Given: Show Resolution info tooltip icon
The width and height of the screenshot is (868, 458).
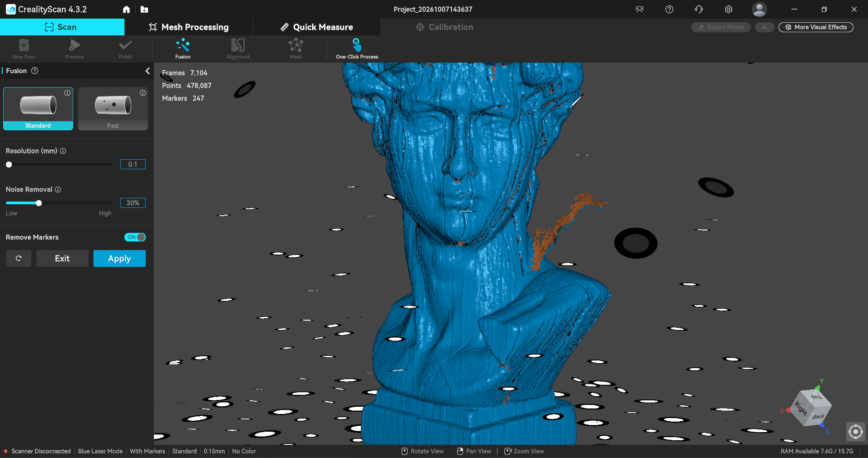Looking at the screenshot, I should (63, 151).
